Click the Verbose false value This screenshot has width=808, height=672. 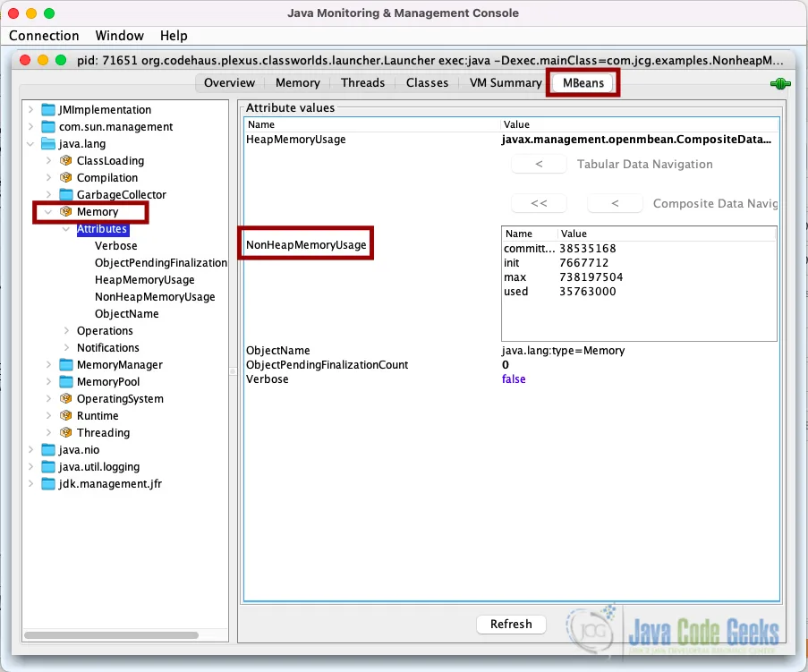(514, 379)
